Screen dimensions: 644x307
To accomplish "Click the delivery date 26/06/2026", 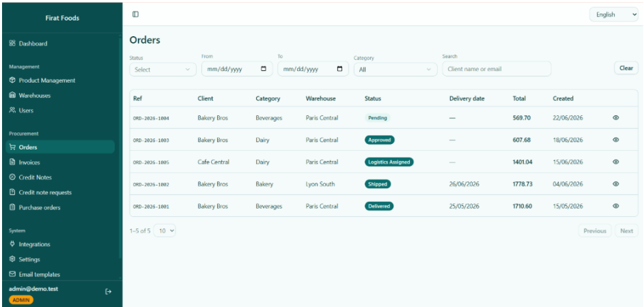I will tap(464, 184).
